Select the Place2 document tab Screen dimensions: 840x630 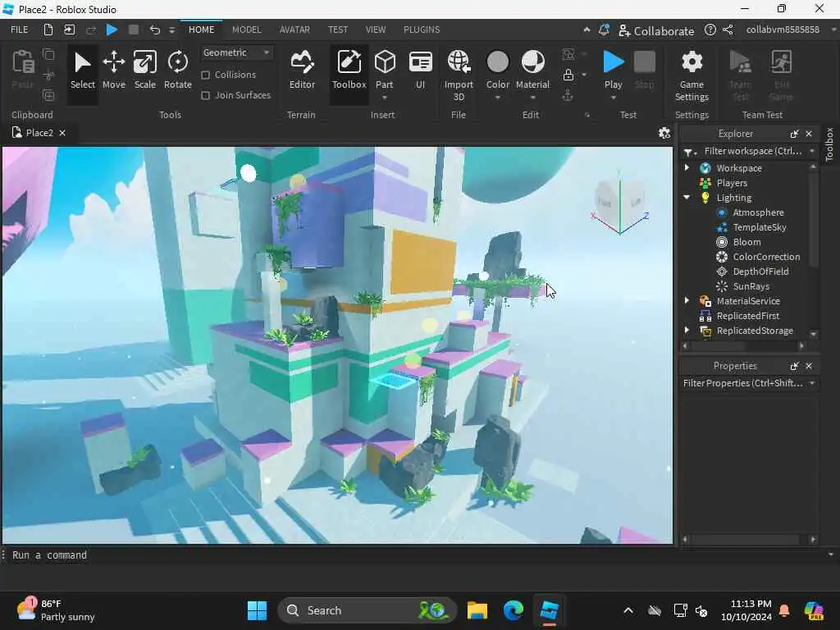(39, 133)
